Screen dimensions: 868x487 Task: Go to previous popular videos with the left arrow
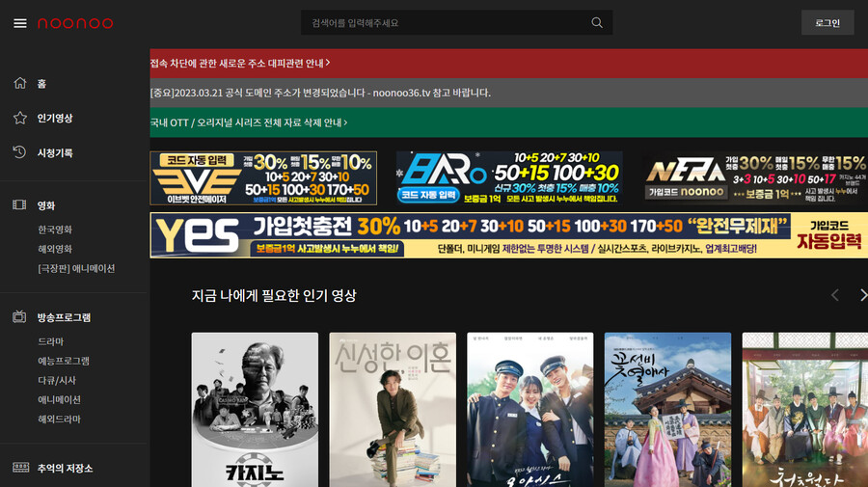pos(835,295)
